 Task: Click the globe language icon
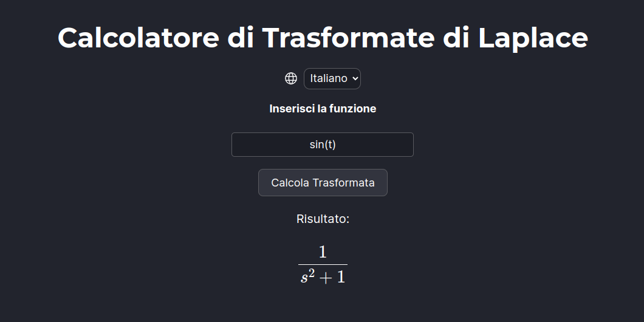tap(291, 78)
